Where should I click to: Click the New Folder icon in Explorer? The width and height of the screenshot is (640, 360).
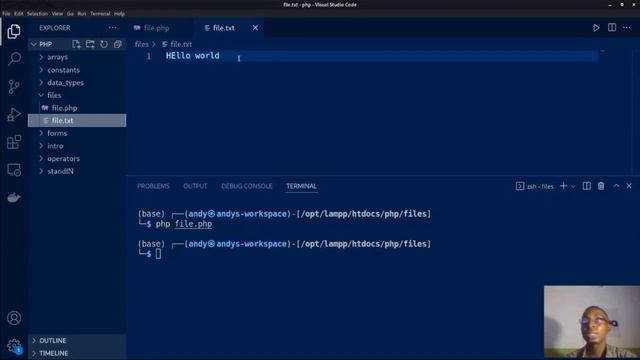coord(90,44)
